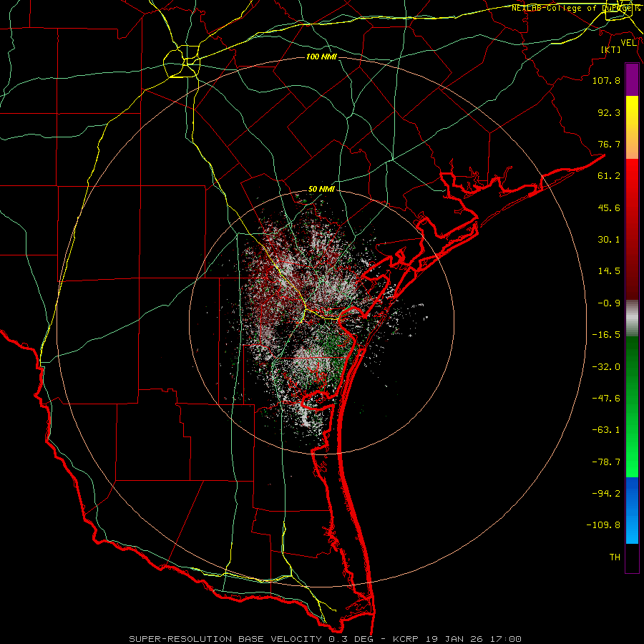644x644 pixels.
Task: Click the gray near-zero segment of the color bar
Action: (x=632, y=318)
